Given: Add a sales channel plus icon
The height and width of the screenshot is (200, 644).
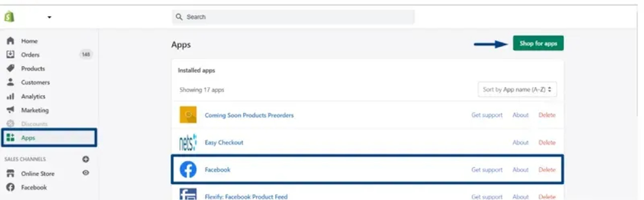Looking at the screenshot, I should pyautogui.click(x=86, y=159).
